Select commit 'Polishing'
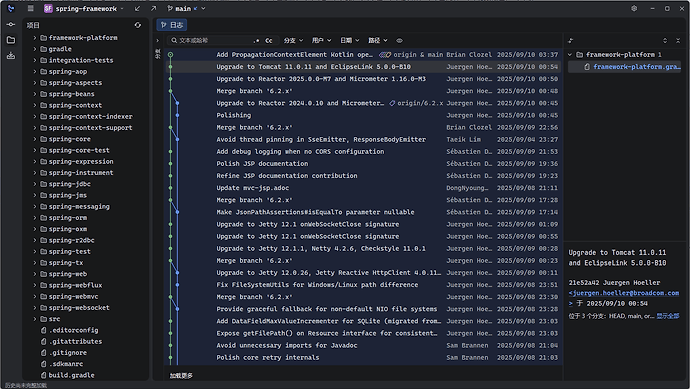 (363, 115)
